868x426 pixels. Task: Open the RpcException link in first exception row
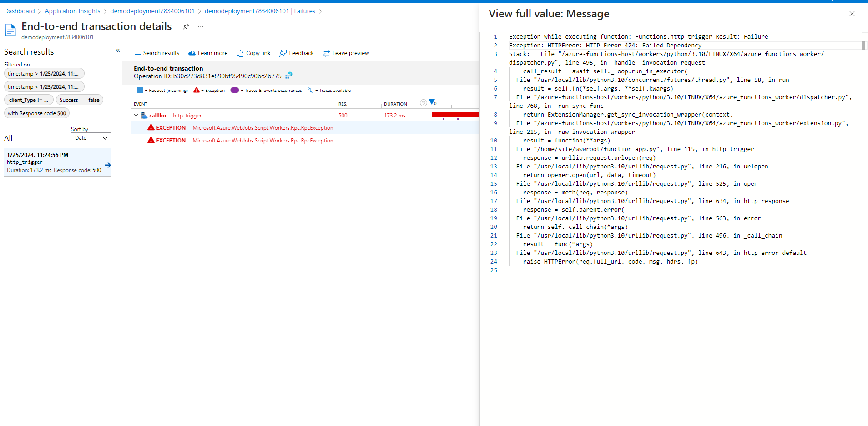pyautogui.click(x=262, y=127)
